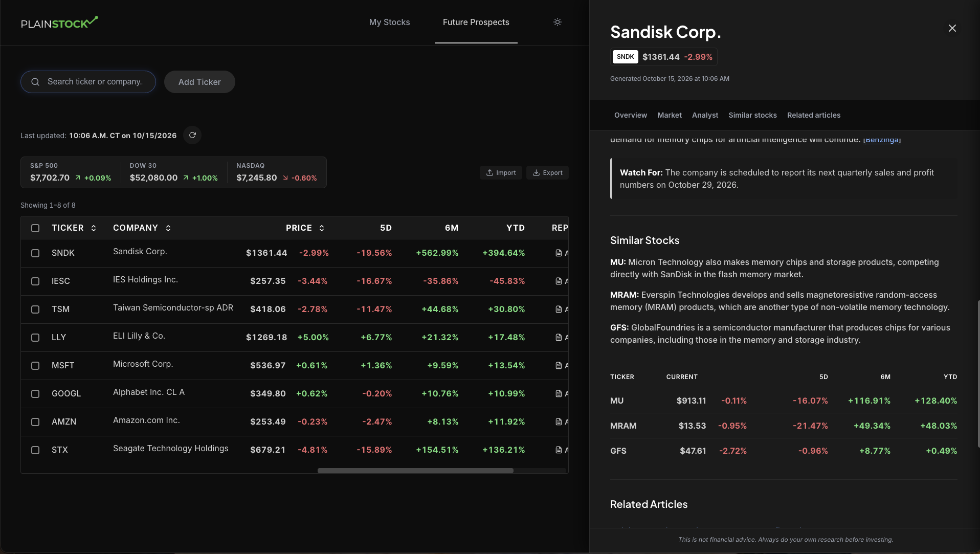Open the report icon in the SNDK row
The width and height of the screenshot is (980, 554).
[559, 253]
